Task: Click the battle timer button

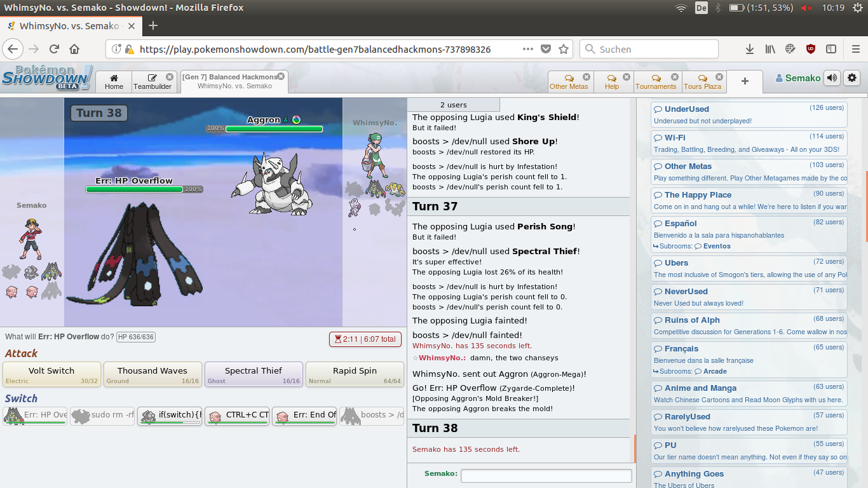Action: click(x=365, y=339)
